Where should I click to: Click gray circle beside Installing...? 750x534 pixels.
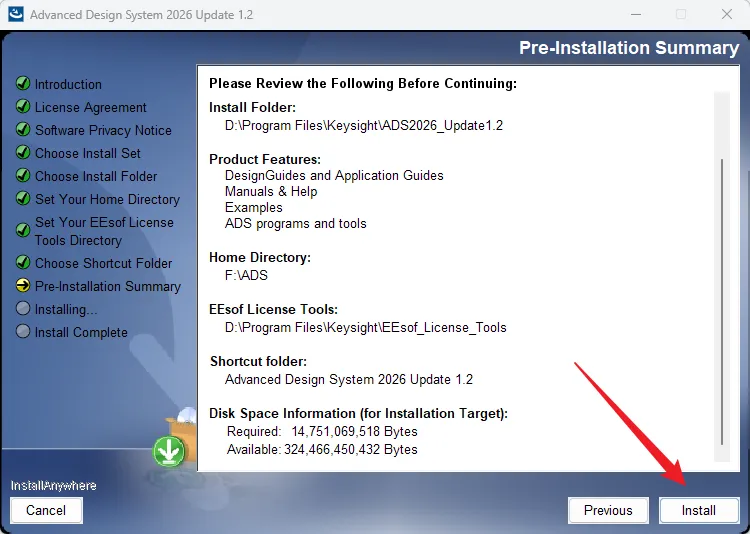pyautogui.click(x=23, y=308)
